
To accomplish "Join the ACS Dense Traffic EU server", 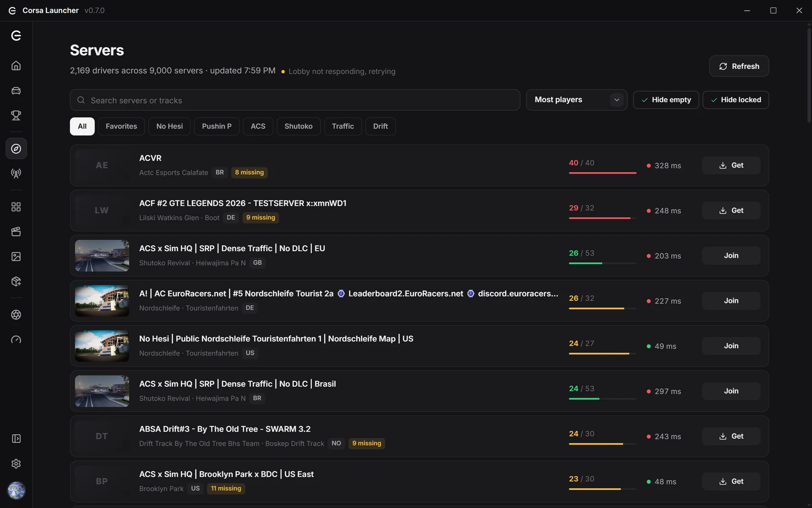I will point(731,256).
